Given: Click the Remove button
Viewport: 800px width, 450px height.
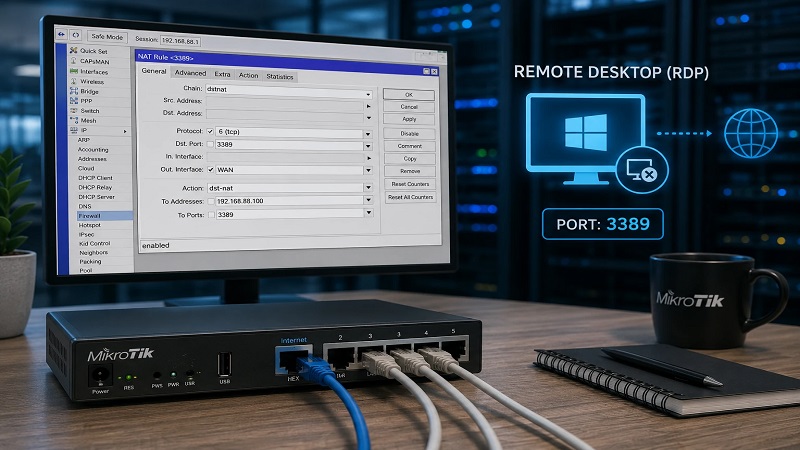Looking at the screenshot, I should pos(410,171).
